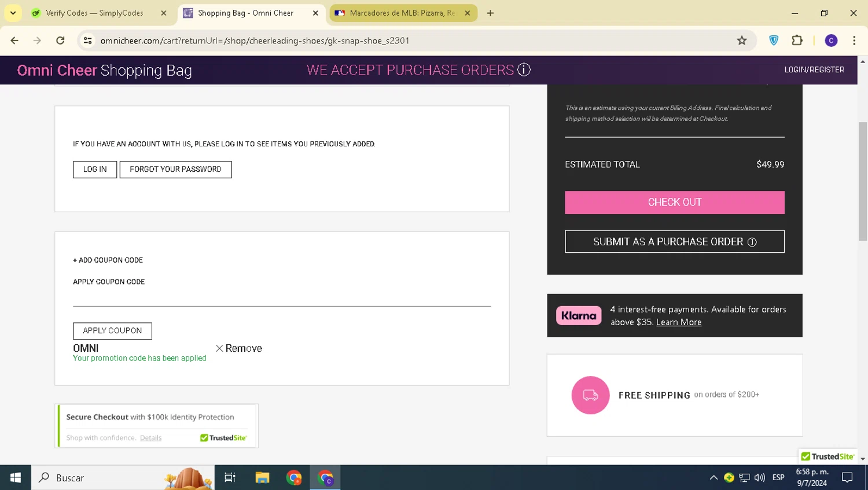Focus the coupon code input field
The height and width of the screenshot is (490, 868).
pyautogui.click(x=282, y=297)
